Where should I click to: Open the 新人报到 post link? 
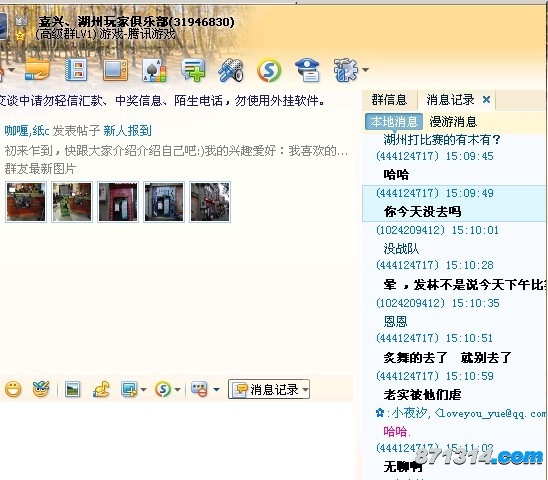[x=127, y=131]
